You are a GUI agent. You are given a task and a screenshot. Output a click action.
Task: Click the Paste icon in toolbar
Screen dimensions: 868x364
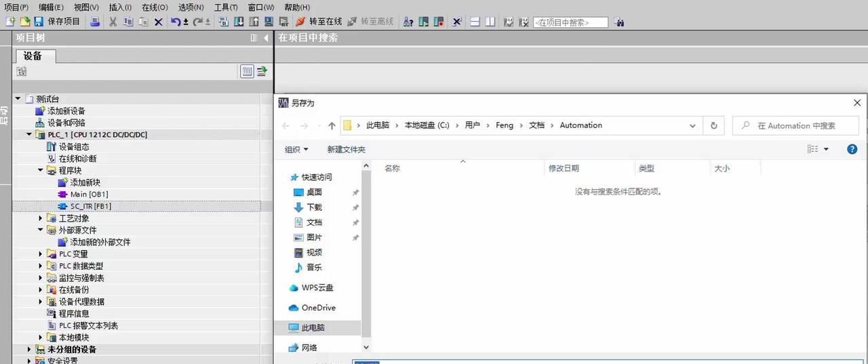143,22
